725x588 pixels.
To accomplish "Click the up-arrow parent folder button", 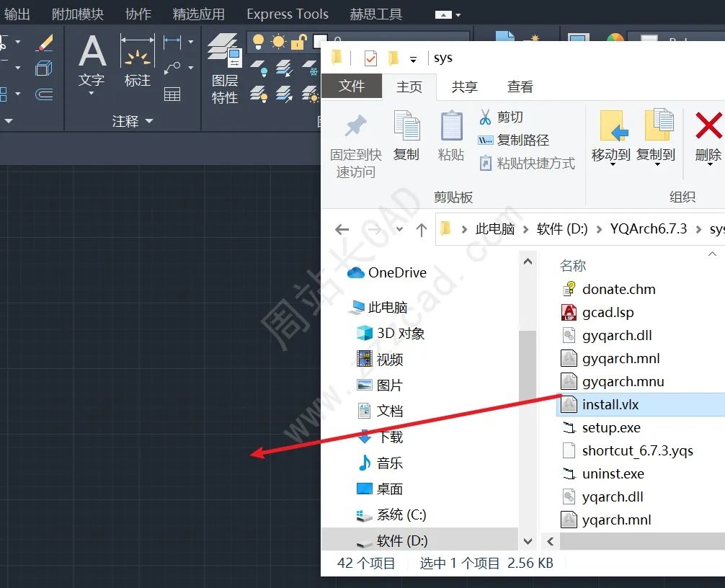I will pos(422,230).
